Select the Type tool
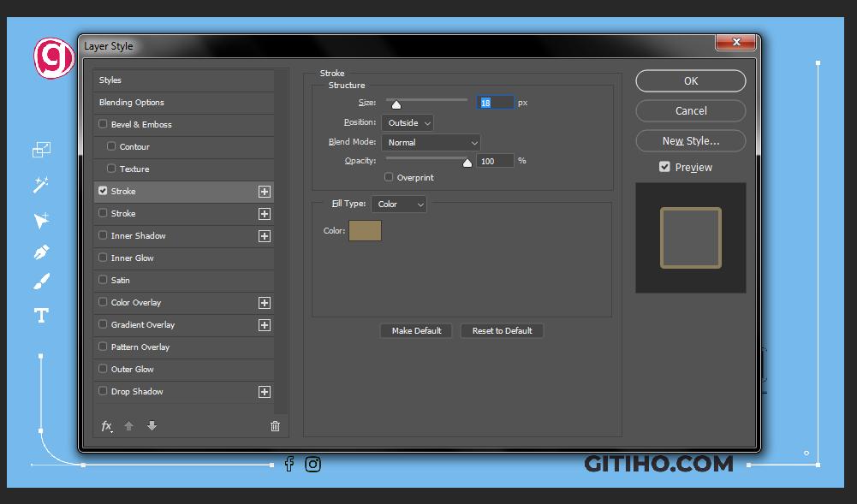 40,316
